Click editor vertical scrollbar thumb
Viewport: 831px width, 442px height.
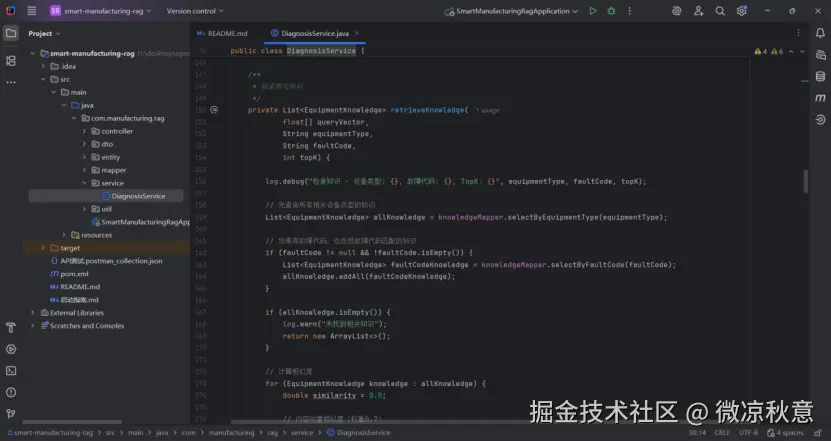tap(806, 181)
